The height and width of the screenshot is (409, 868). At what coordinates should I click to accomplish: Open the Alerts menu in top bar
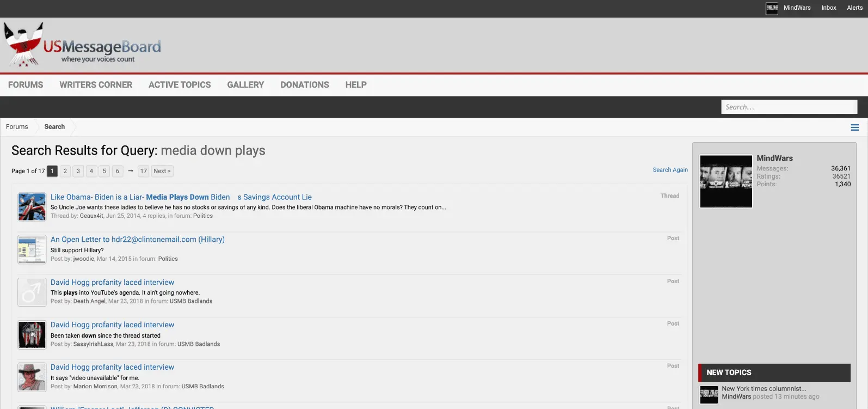click(x=854, y=8)
